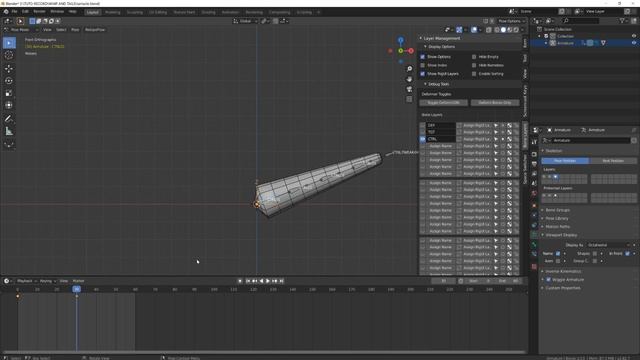Toggle visibility of the CTRL bone layer
Viewport: 640px width, 360px height.
[422, 139]
